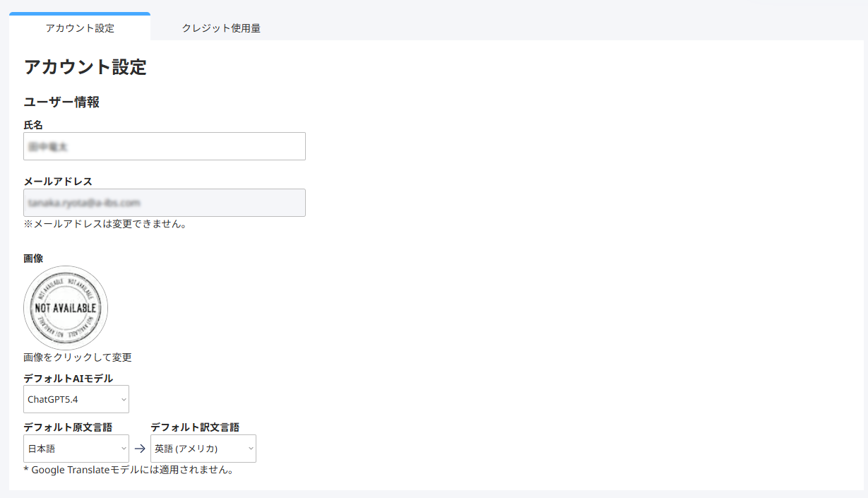Screen dimensions: 868x498
Task: Open the デフォルト訳文言語 dropdown showing 英語 (アメリカ)
Action: (x=203, y=449)
